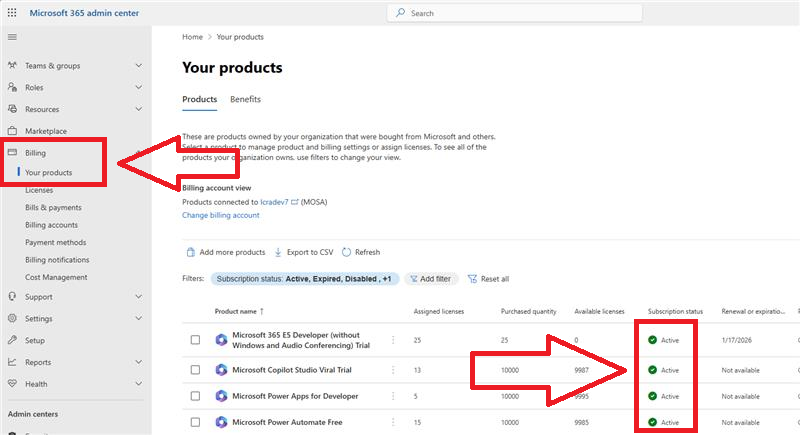The image size is (800, 435).
Task: Open the lcradev7 billing account link
Action: point(274,202)
